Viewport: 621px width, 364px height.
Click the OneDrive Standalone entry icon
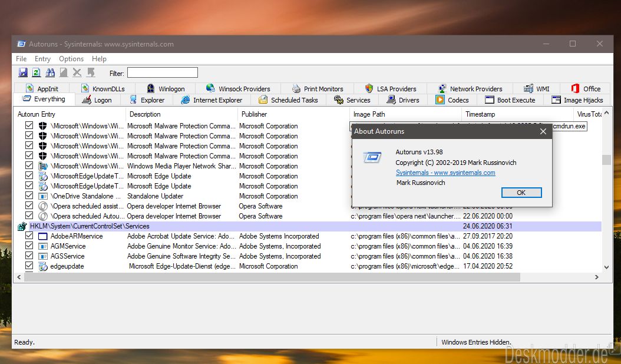tap(43, 196)
